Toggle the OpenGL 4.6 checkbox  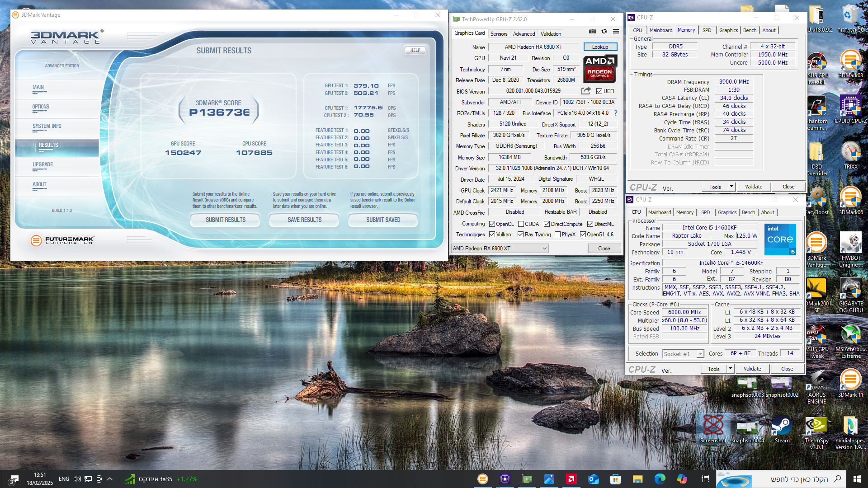click(583, 235)
